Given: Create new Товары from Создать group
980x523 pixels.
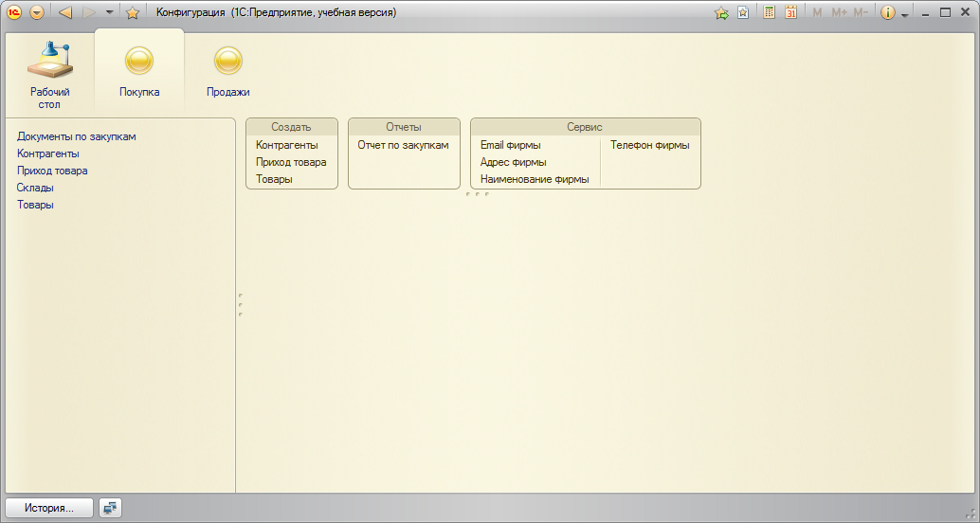Looking at the screenshot, I should click(274, 179).
